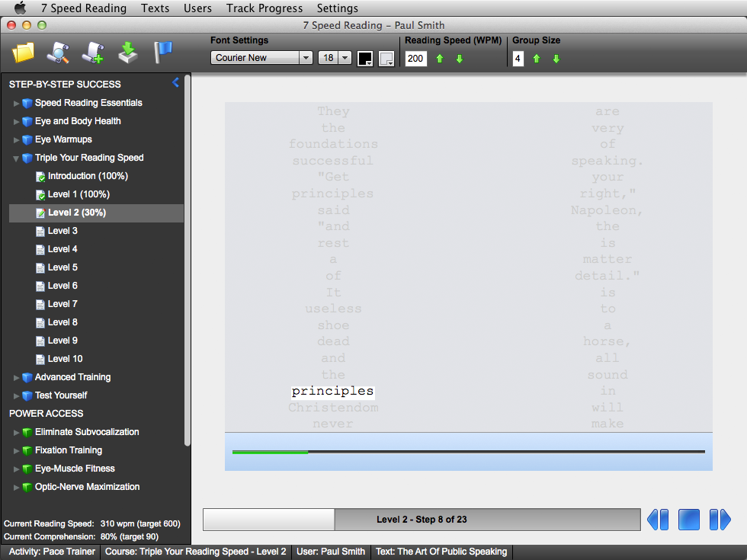This screenshot has height=560, width=747.
Task: Collapse sidebar using blue chevron arrow
Action: (176, 82)
